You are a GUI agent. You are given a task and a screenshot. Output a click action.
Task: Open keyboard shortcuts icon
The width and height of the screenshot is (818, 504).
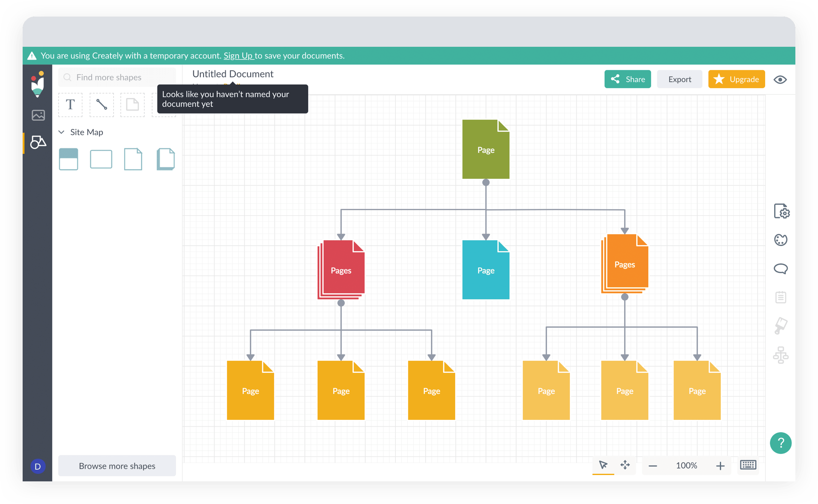pos(748,465)
